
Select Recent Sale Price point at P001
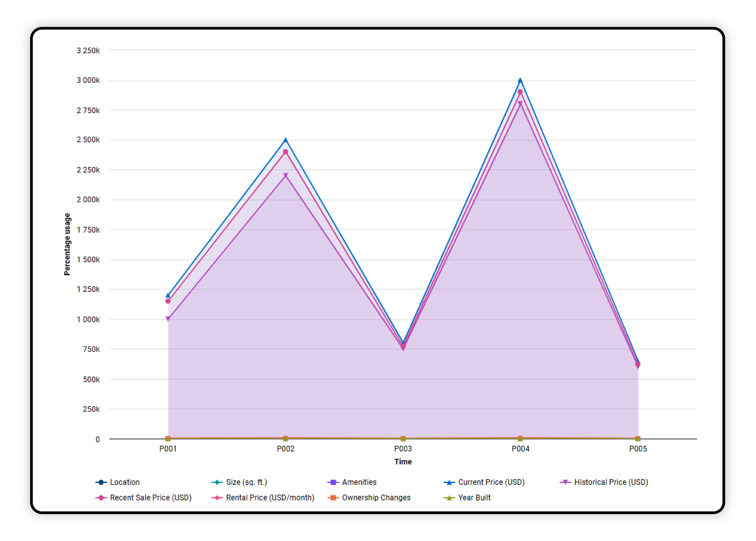point(168,301)
